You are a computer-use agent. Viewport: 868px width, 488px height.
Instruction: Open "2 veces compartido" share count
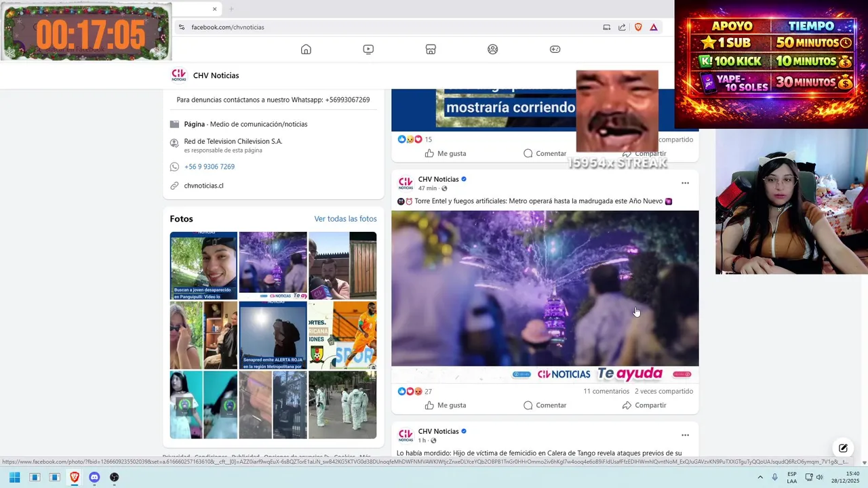click(664, 392)
